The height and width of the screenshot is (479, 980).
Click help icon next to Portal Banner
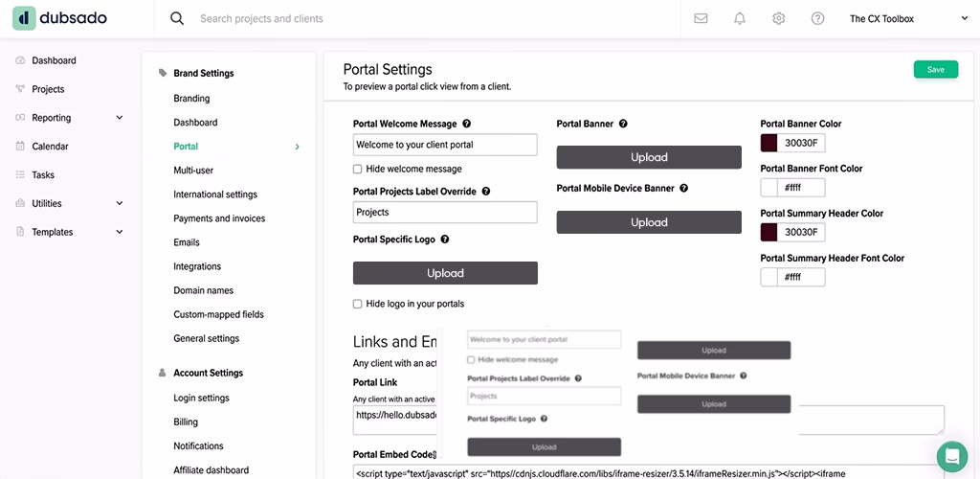[623, 124]
